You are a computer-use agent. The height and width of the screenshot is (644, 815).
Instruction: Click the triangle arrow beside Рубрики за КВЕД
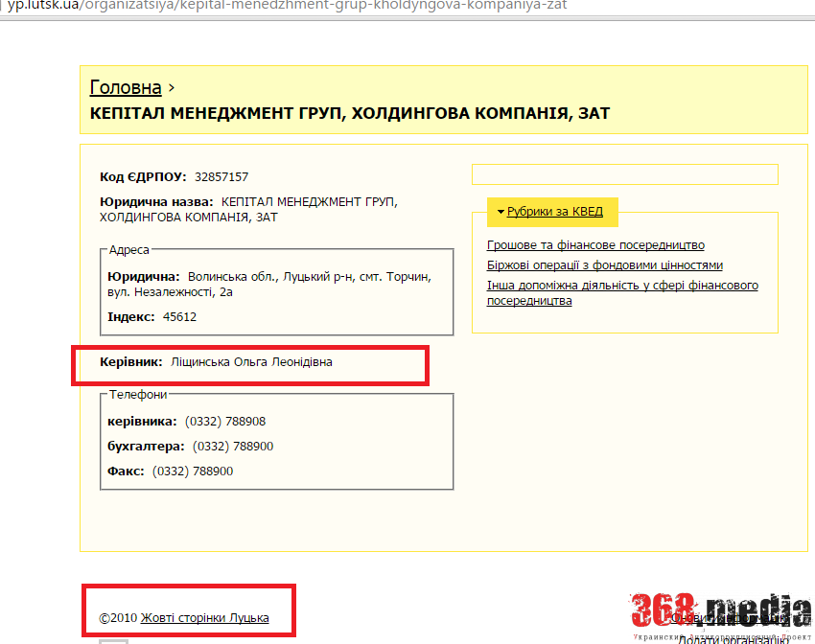501,212
